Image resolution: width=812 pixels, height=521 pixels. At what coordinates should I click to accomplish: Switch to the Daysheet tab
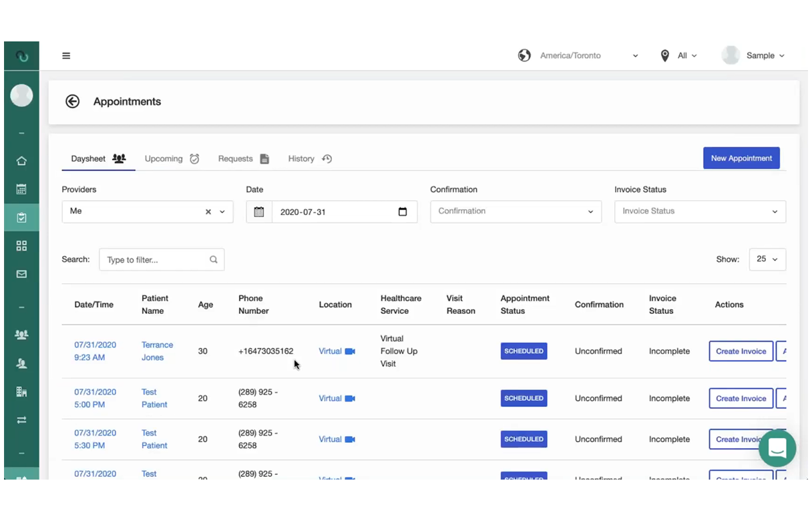[98, 159]
